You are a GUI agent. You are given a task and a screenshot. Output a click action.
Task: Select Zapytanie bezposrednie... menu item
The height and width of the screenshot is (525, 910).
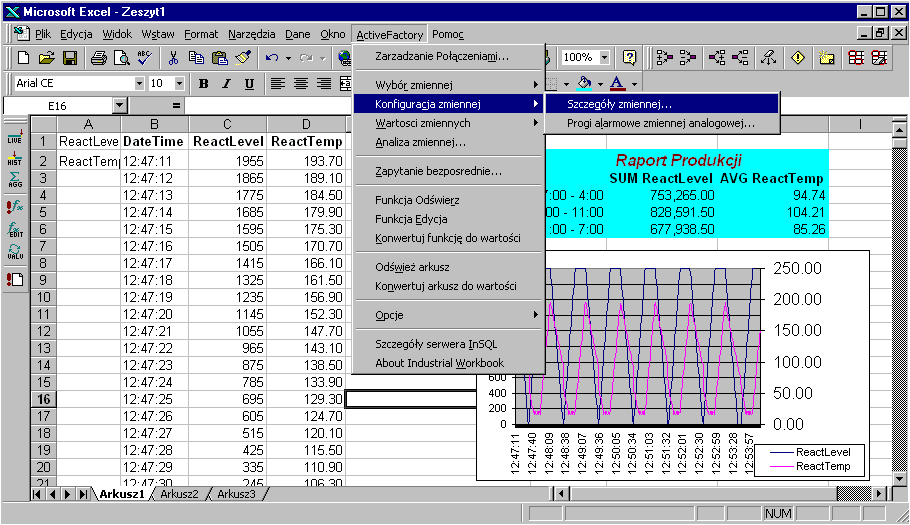[449, 171]
